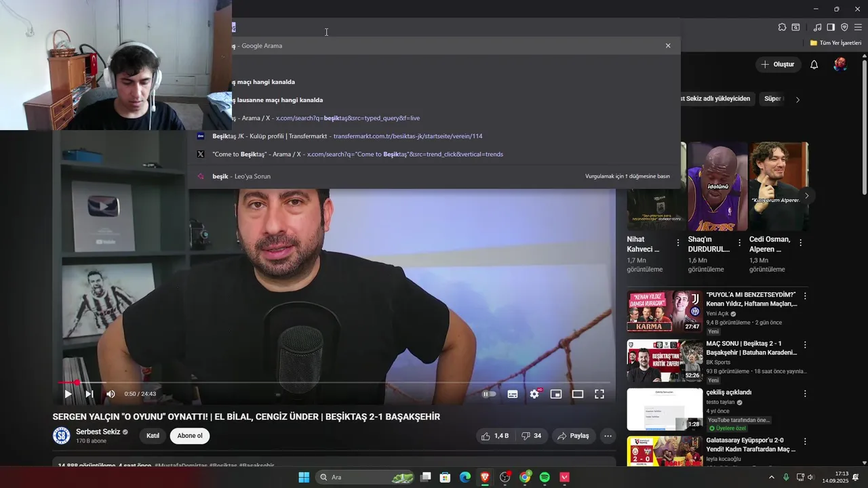Open options for 'MAÇ SONU Beşiktaş 2-1' video
868x488 pixels.
click(x=805, y=345)
